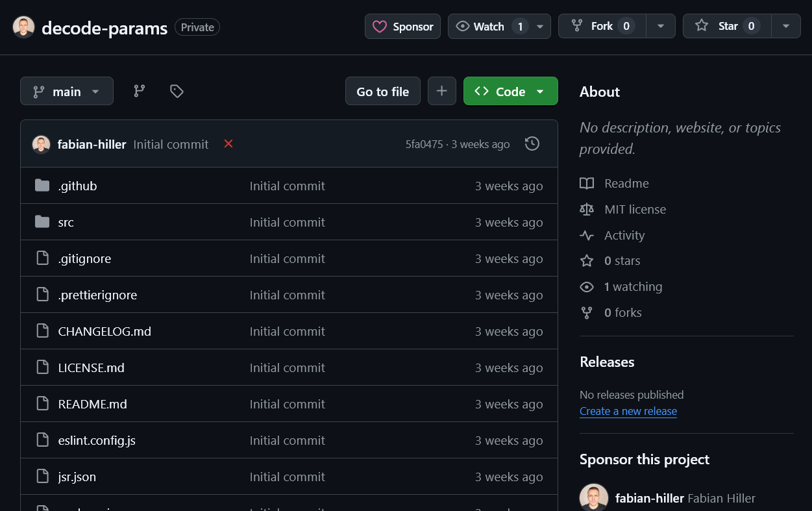Open fabian-hiller in the latest commit bar
This screenshot has width=812, height=511.
[x=92, y=144]
